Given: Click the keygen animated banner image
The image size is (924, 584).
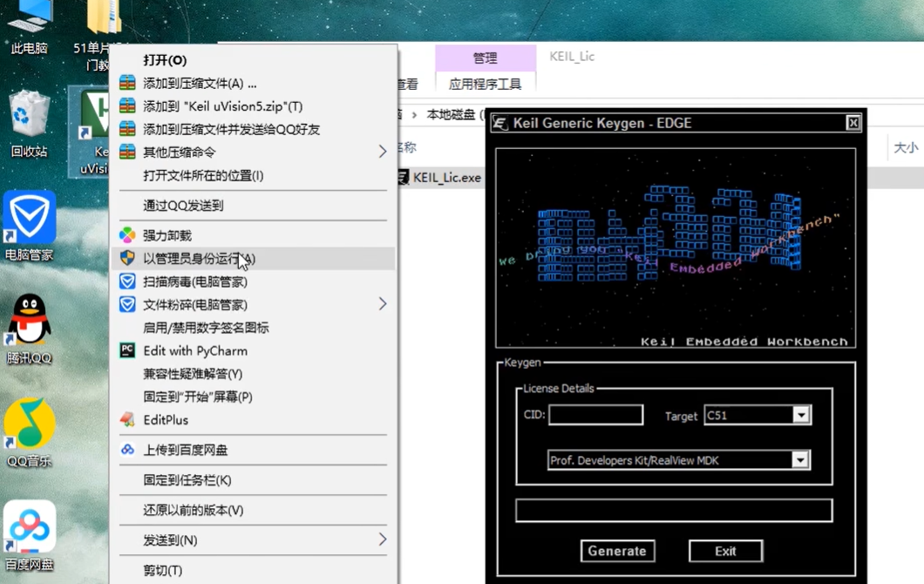Looking at the screenshot, I should coord(676,248).
